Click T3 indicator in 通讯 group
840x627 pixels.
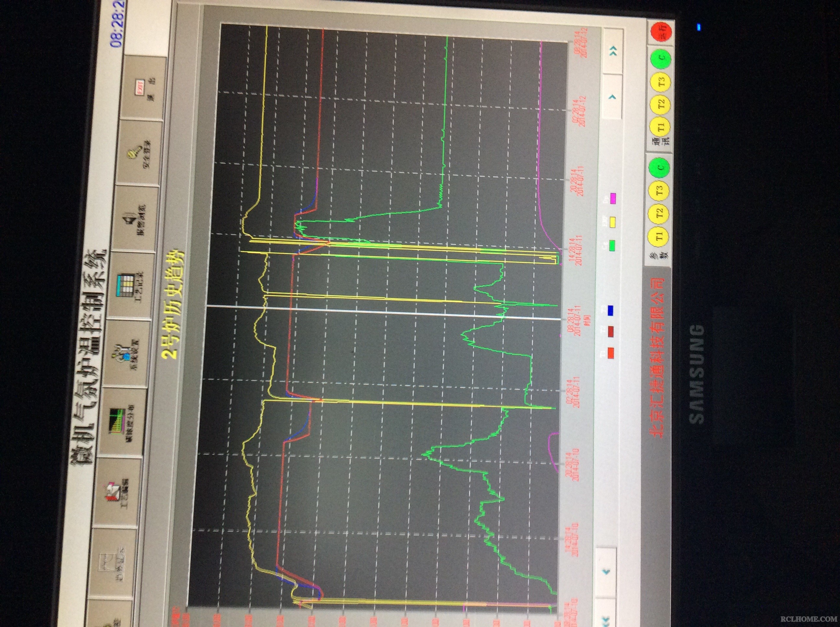(x=661, y=81)
